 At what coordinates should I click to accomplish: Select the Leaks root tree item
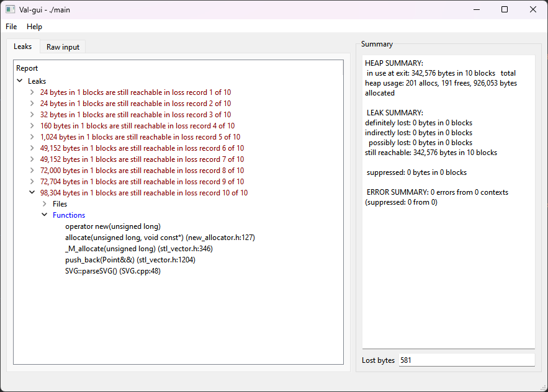point(37,81)
